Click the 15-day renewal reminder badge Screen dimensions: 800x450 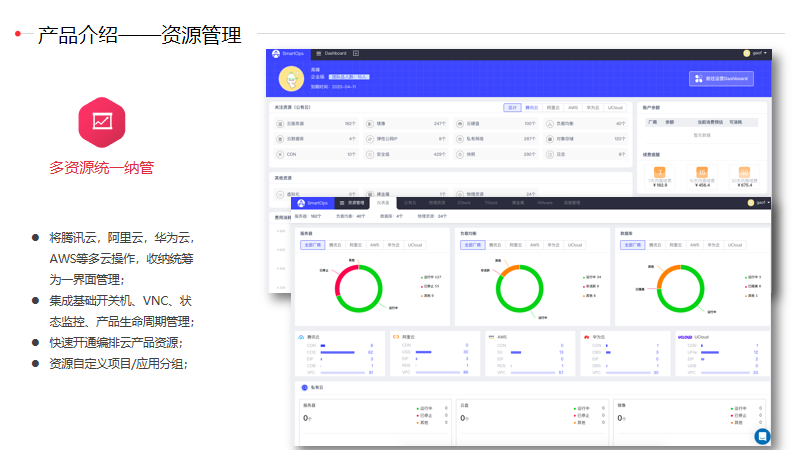(702, 172)
